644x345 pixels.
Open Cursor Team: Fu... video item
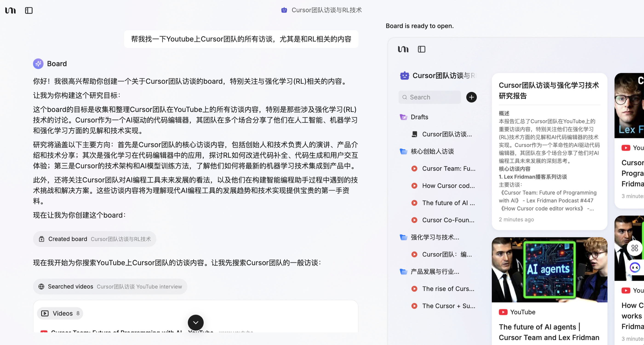click(443, 168)
